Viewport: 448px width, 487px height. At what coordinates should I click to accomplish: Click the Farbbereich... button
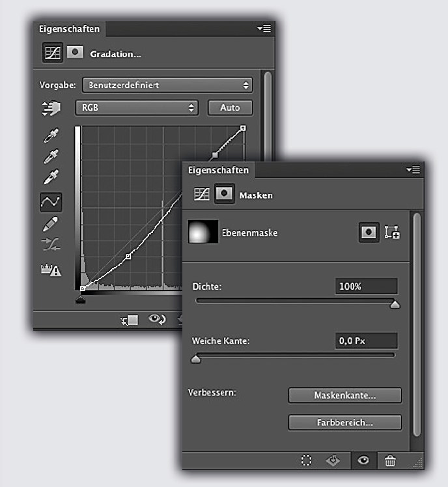coord(345,423)
